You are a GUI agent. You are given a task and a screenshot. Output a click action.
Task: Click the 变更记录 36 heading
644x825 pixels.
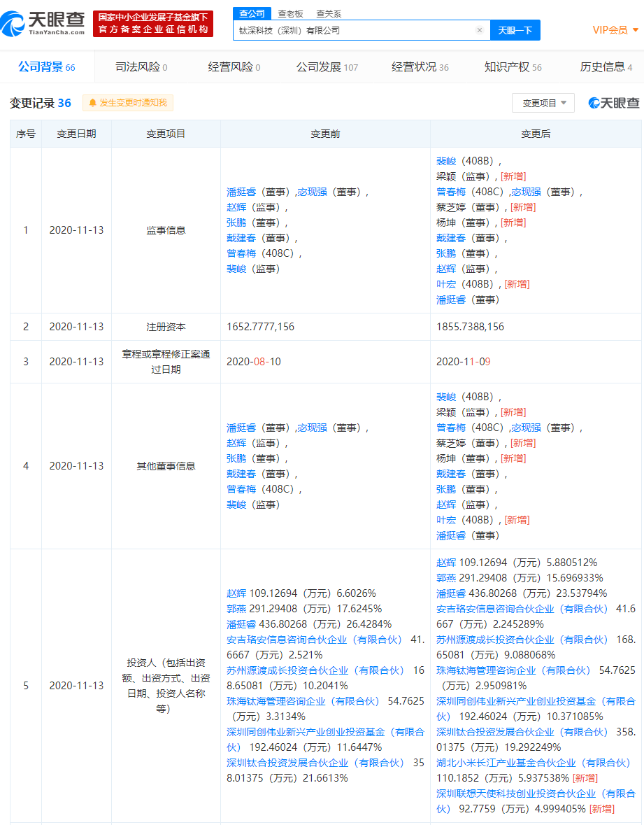[41, 103]
